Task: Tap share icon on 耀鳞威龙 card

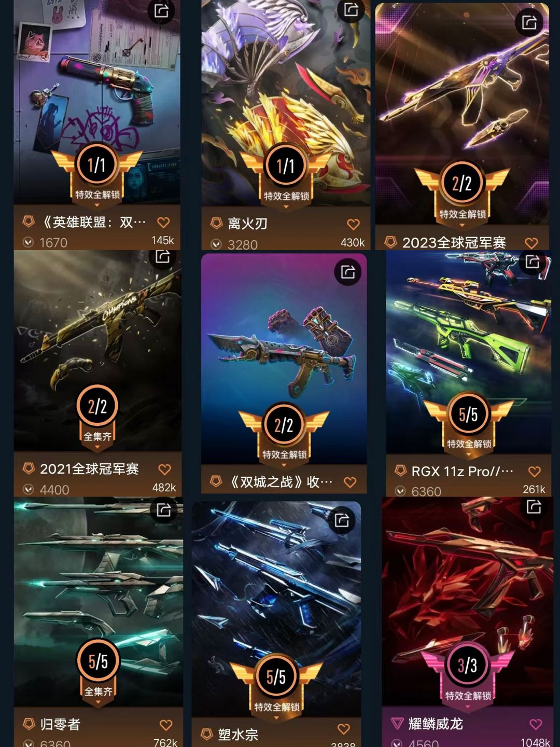Action: 534,506
